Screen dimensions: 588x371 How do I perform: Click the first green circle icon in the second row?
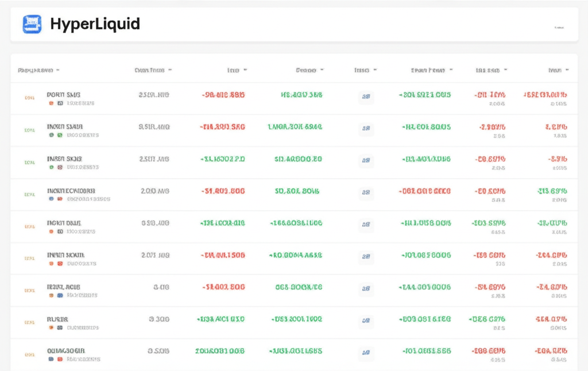click(51, 135)
